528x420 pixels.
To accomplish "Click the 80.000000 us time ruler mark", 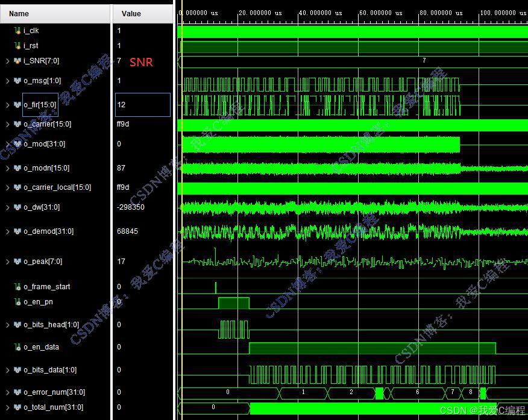I will pyautogui.click(x=441, y=13).
